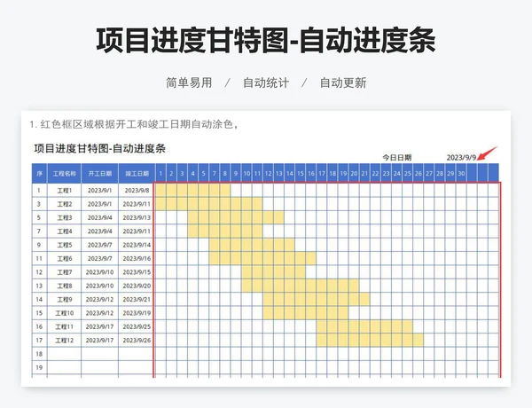The width and height of the screenshot is (532, 408).
Task: Click sequence number 14 beside 工程9
Action: point(39,300)
